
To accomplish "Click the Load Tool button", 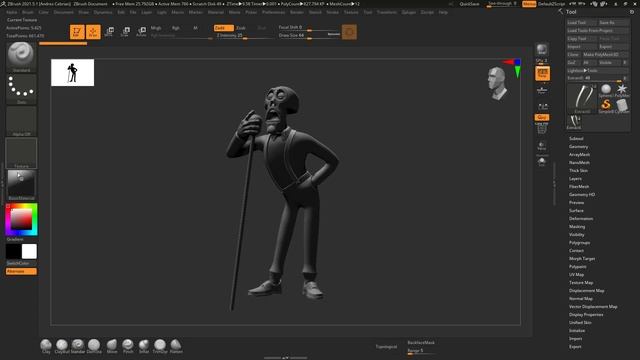I will 581,23.
